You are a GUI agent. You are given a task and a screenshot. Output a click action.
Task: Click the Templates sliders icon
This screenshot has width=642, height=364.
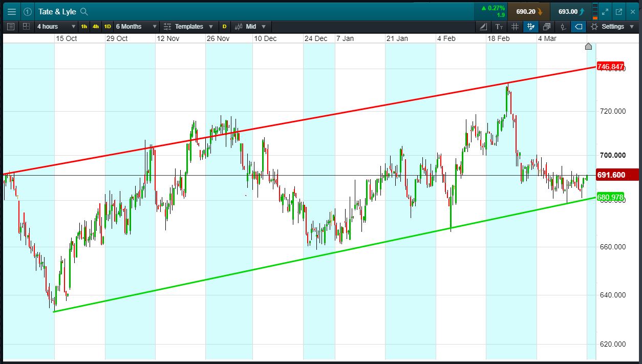coord(167,27)
